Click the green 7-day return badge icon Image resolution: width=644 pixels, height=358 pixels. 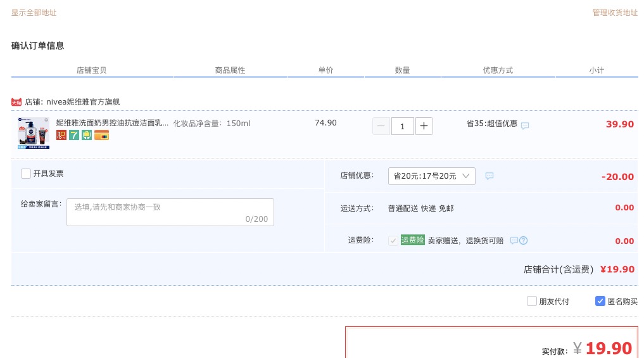click(x=74, y=135)
